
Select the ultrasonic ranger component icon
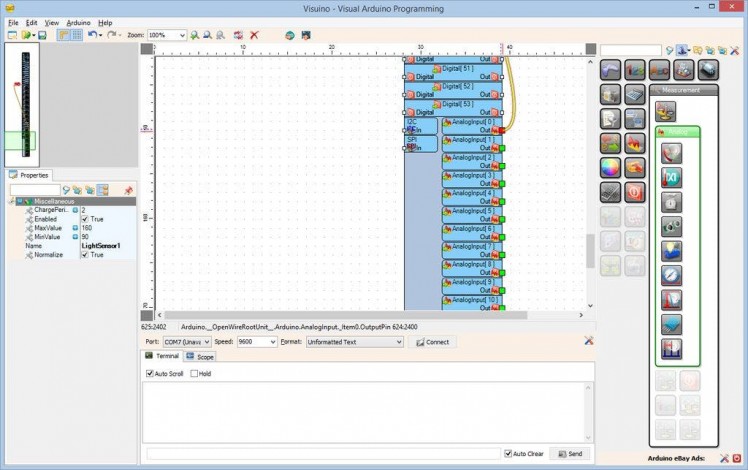click(x=671, y=227)
